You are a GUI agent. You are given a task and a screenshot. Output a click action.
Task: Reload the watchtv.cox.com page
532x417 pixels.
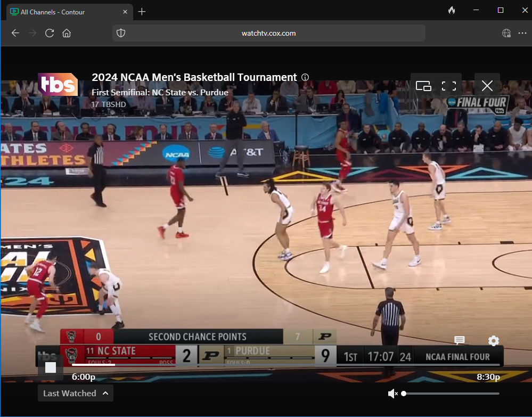point(50,33)
